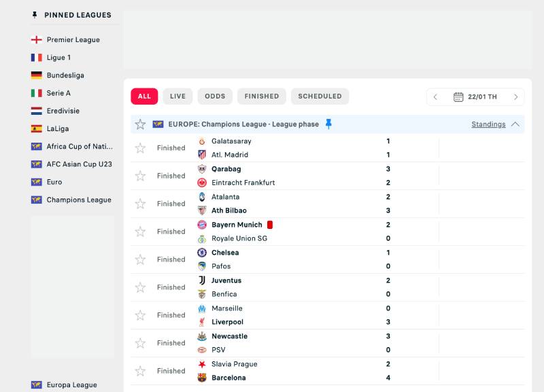This screenshot has width=544, height=392.
Task: Go to previous day arrow
Action: 435,96
